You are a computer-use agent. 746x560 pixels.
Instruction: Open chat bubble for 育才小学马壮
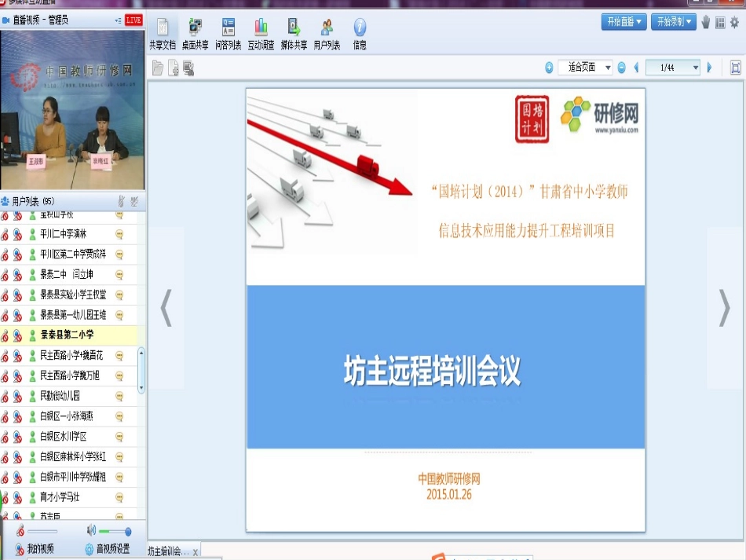point(119,497)
